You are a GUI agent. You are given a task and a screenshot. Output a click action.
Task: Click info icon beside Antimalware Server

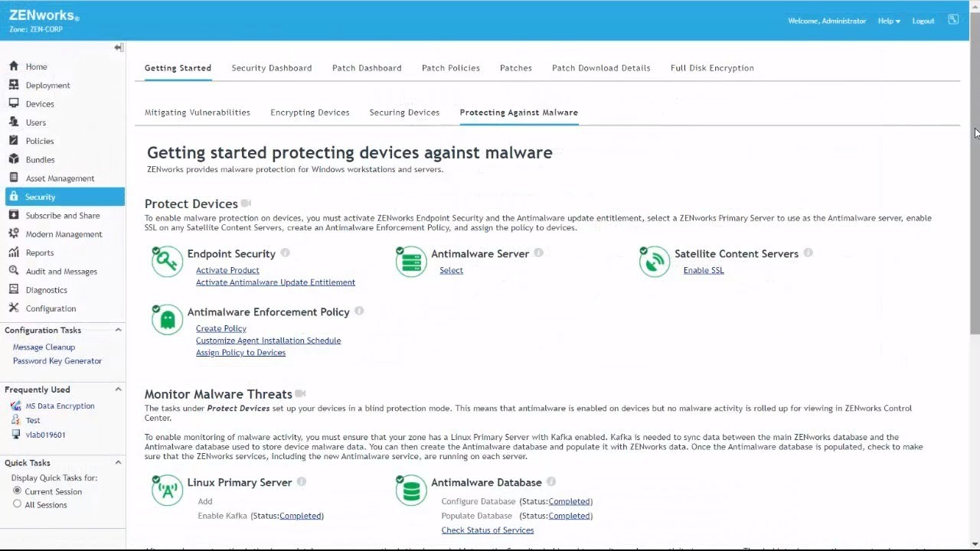538,253
